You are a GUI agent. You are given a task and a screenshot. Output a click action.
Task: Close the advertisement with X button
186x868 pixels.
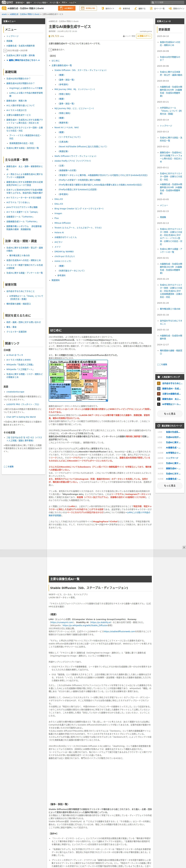(184, 547)
